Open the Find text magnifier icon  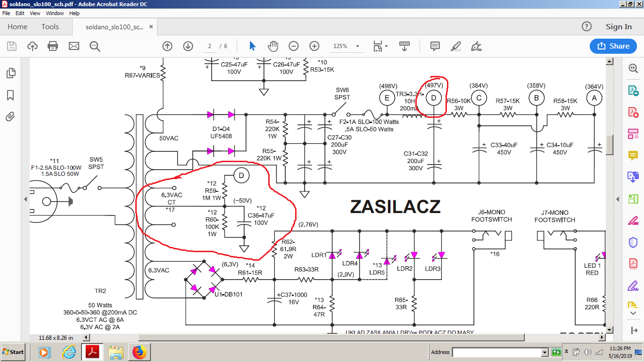click(95, 46)
